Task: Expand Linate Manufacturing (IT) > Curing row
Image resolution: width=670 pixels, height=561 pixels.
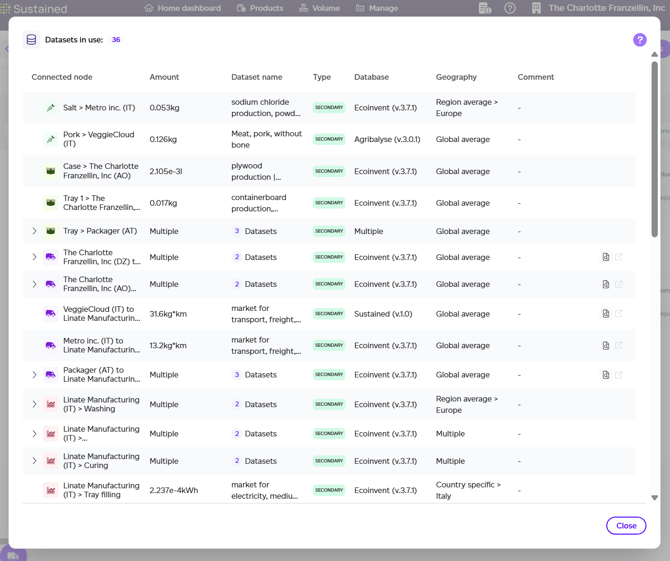Action: (x=34, y=461)
